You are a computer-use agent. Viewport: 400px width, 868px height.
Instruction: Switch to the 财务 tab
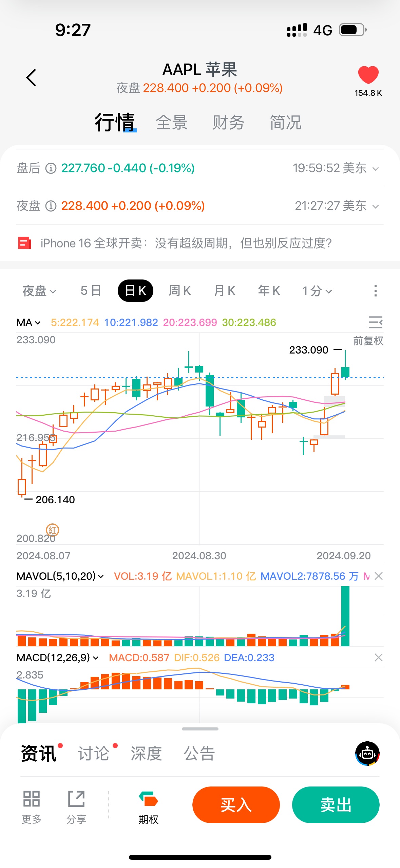[x=228, y=122]
